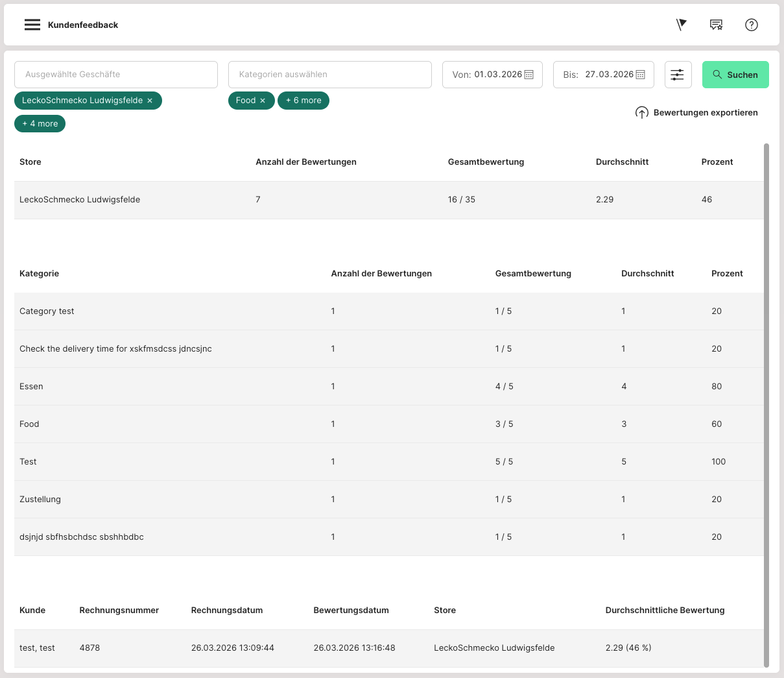Open the hamburger navigation menu

coord(32,25)
